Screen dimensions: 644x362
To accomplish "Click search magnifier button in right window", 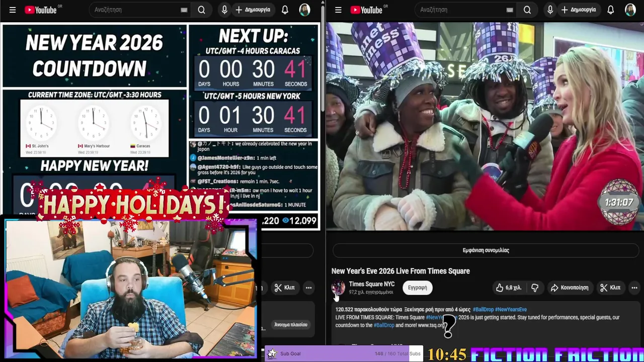I will 527,10.
